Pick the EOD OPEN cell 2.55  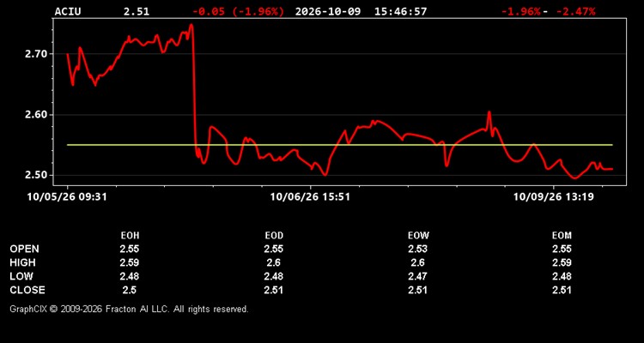click(x=274, y=249)
